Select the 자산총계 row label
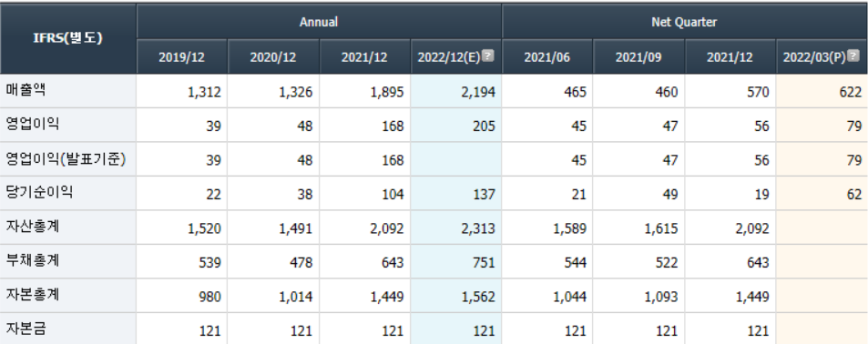The image size is (868, 344). [x=32, y=227]
